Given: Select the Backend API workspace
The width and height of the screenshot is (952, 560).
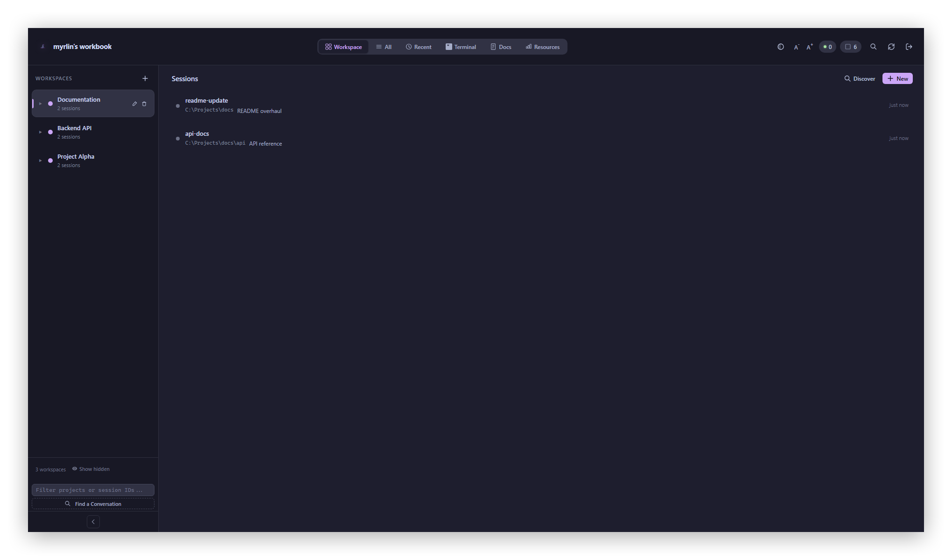Looking at the screenshot, I should [93, 132].
